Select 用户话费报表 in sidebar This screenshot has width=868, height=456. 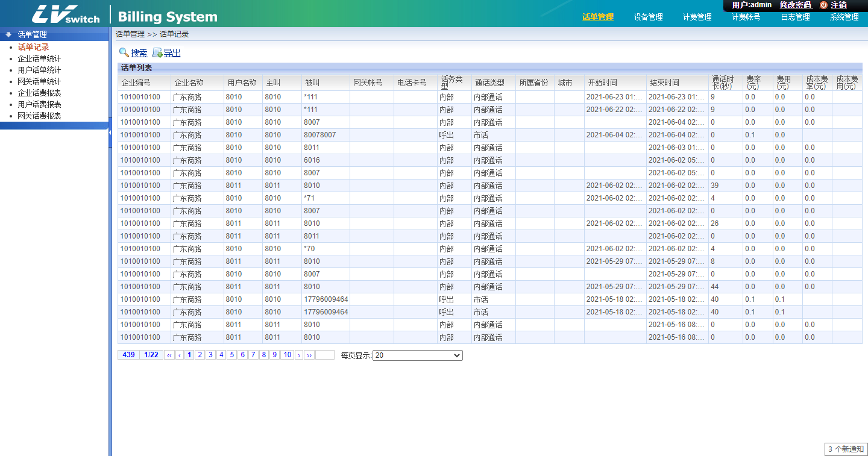coord(39,104)
